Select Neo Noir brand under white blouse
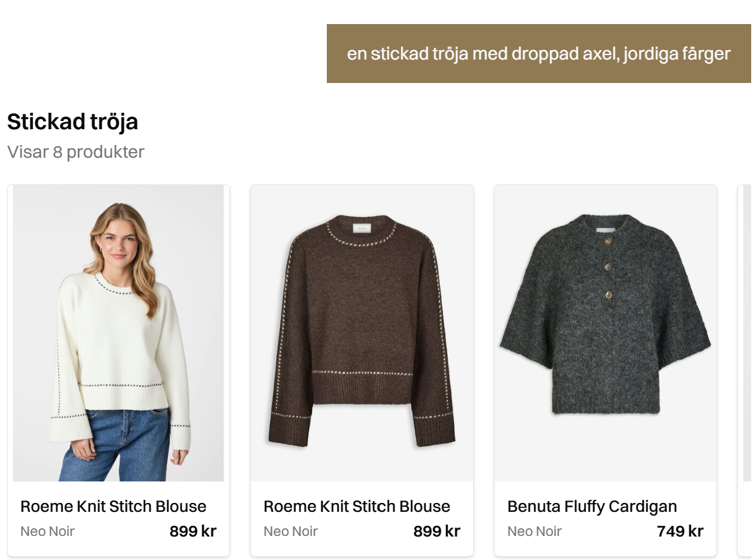 click(x=47, y=531)
